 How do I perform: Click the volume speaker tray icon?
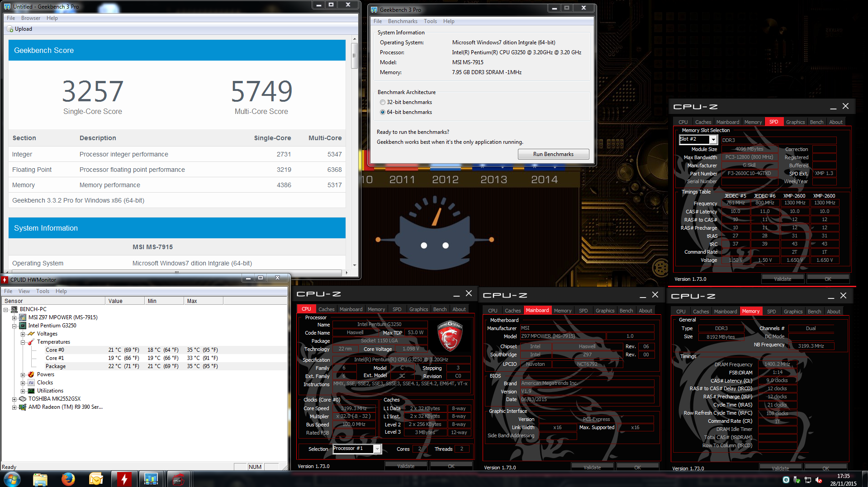(819, 480)
